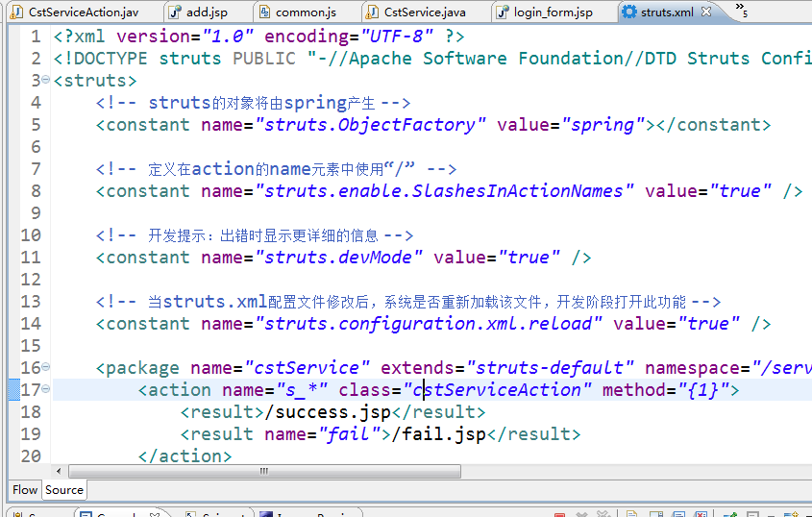Image resolution: width=812 pixels, height=517 pixels.
Task: Click the package name "cstService"
Action: (x=308, y=368)
